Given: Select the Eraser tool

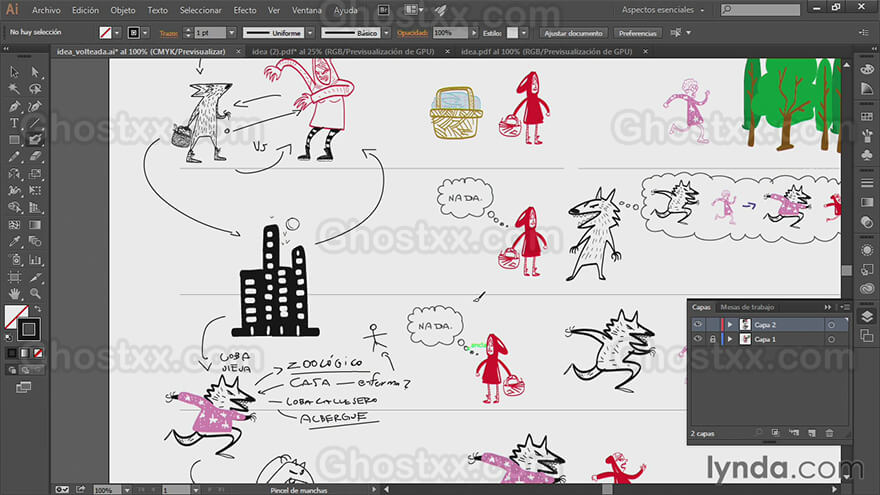Looking at the screenshot, I should (35, 157).
